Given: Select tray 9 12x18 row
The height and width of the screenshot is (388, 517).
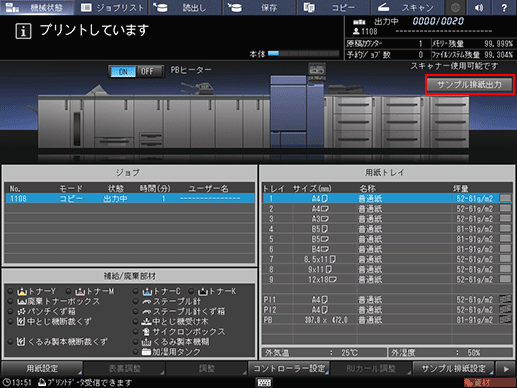Looking at the screenshot, I should tap(387, 279).
